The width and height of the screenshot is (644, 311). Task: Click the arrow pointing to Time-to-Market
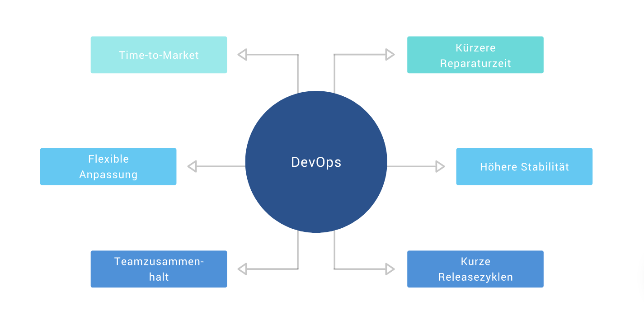[242, 54]
